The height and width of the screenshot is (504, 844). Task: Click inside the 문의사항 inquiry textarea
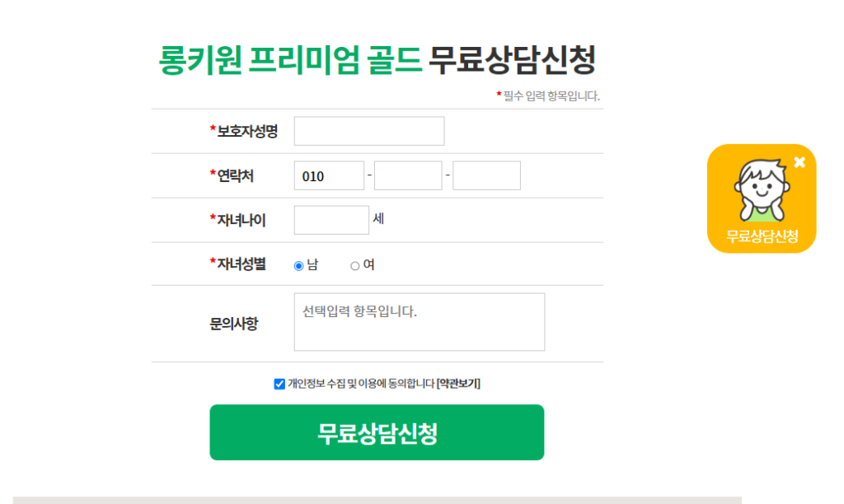pos(420,322)
